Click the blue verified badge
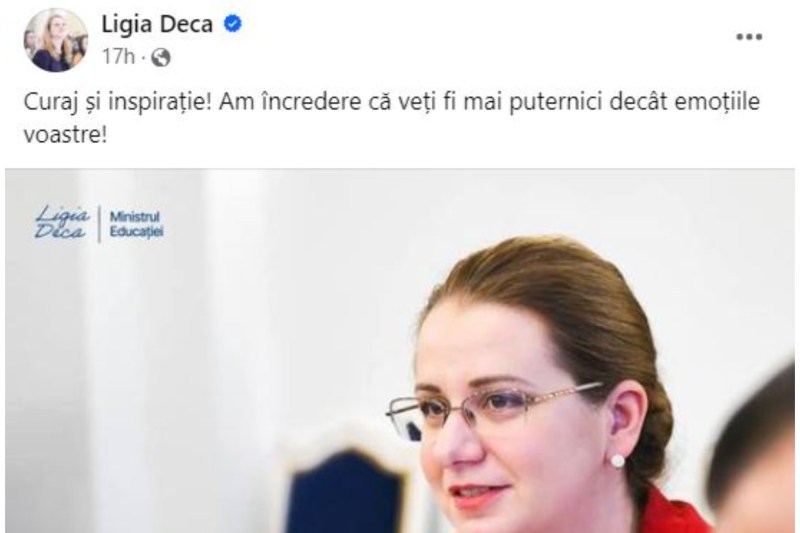This screenshot has height=533, width=800. pyautogui.click(x=233, y=23)
